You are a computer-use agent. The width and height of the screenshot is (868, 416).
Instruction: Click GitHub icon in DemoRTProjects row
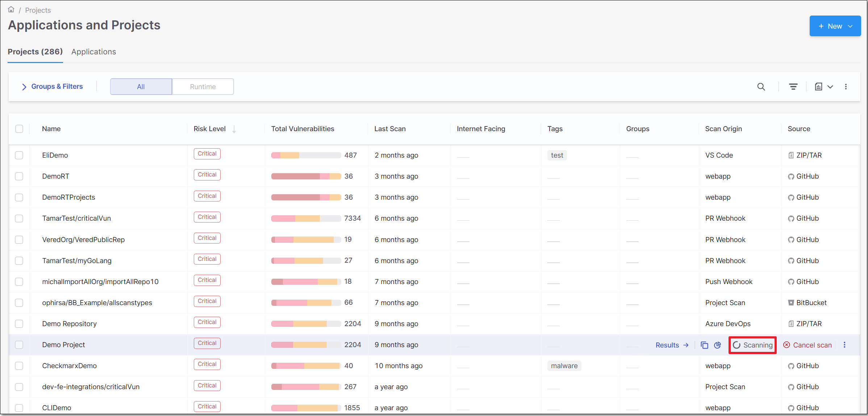click(x=791, y=197)
